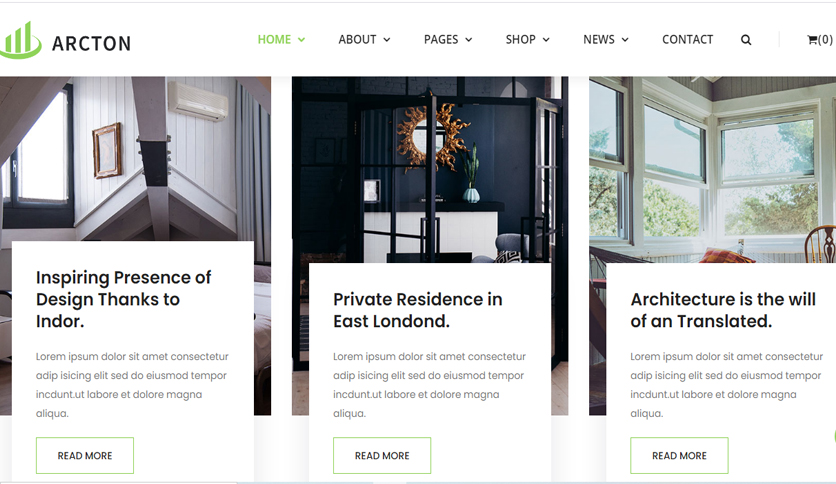
Task: Expand the Pages dropdown arrow
Action: coord(469,40)
